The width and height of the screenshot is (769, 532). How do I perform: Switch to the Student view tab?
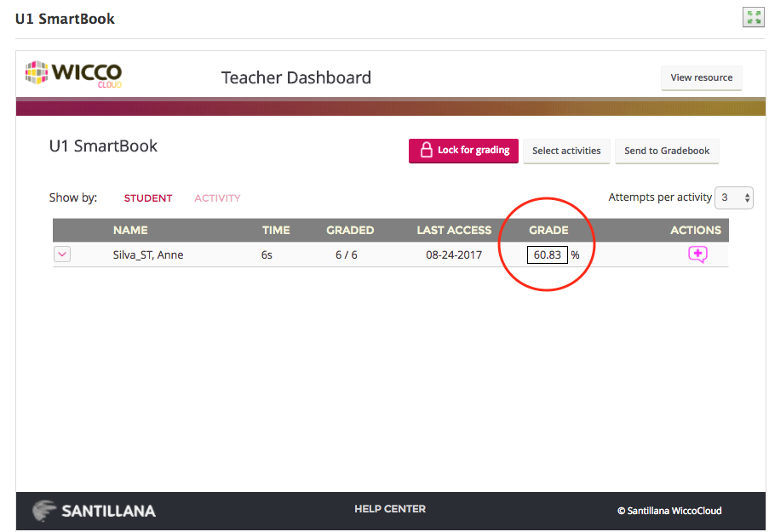[148, 198]
